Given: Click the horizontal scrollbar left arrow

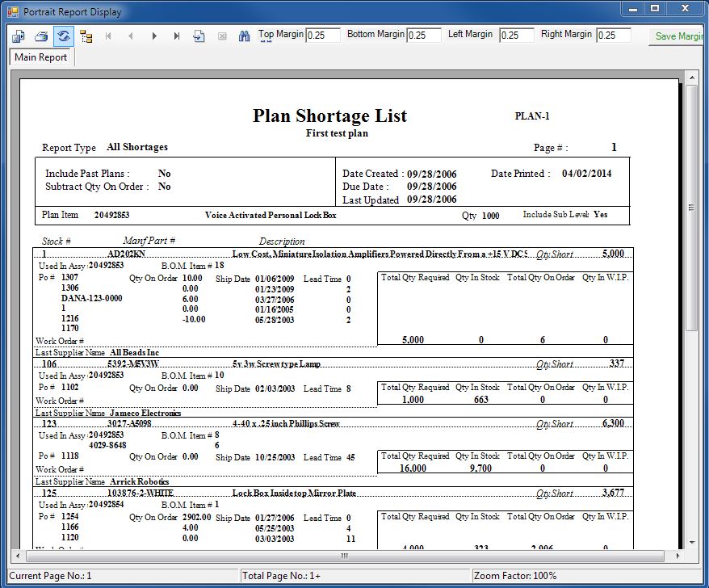Looking at the screenshot, I should [18, 556].
